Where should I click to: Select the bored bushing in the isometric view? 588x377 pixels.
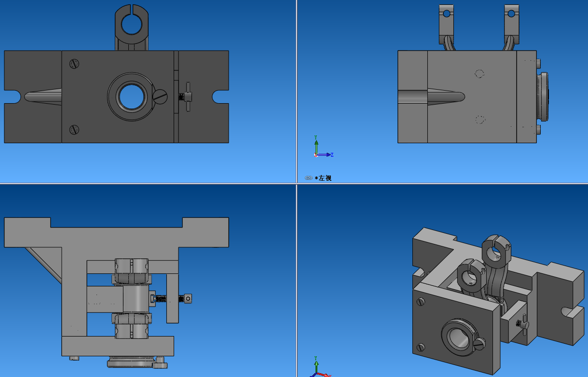pos(459,337)
